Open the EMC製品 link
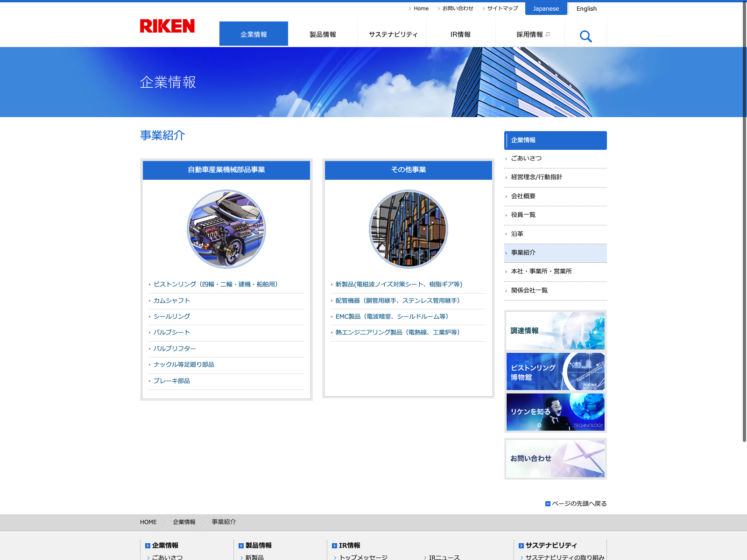The width and height of the screenshot is (747, 560). (392, 317)
